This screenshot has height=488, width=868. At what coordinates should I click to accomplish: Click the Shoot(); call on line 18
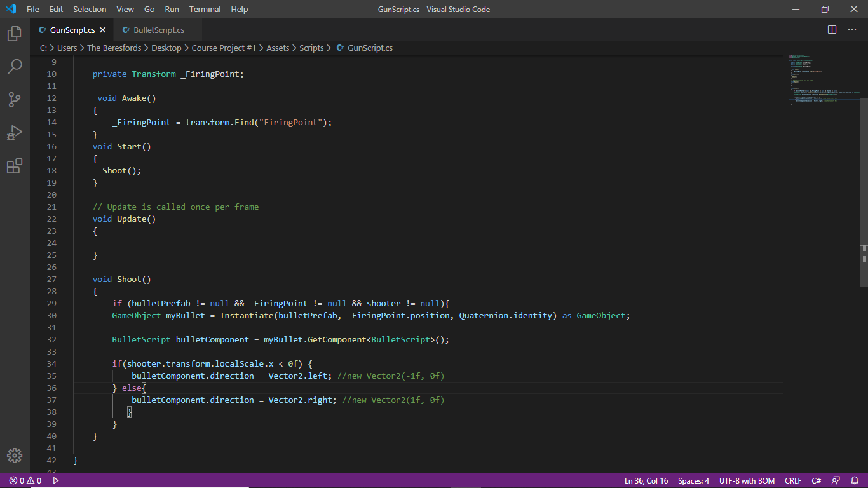tap(121, 170)
